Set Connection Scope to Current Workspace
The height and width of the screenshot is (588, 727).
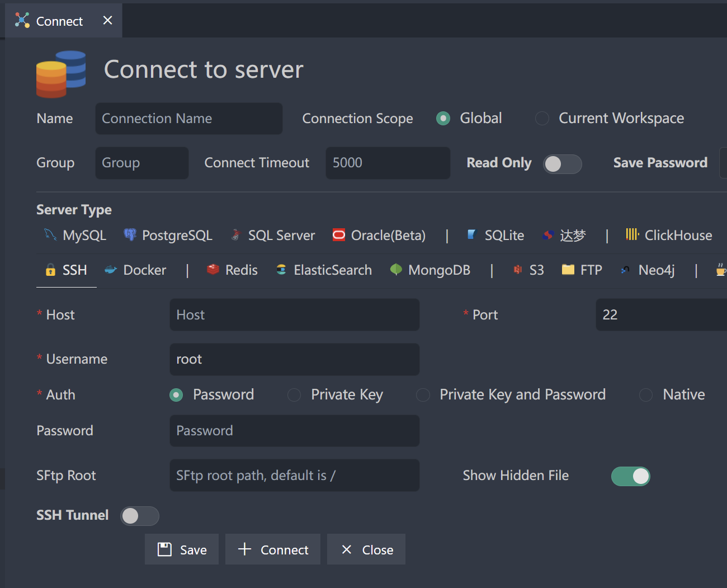pos(541,118)
